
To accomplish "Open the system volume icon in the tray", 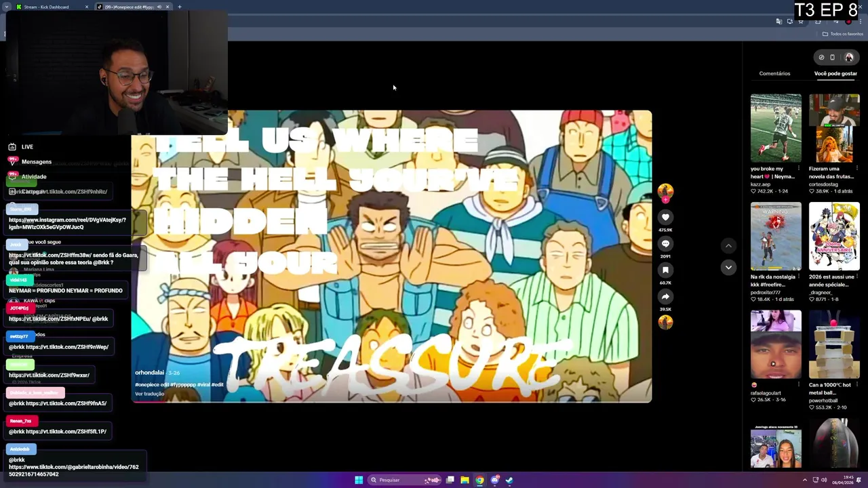I will (824, 480).
